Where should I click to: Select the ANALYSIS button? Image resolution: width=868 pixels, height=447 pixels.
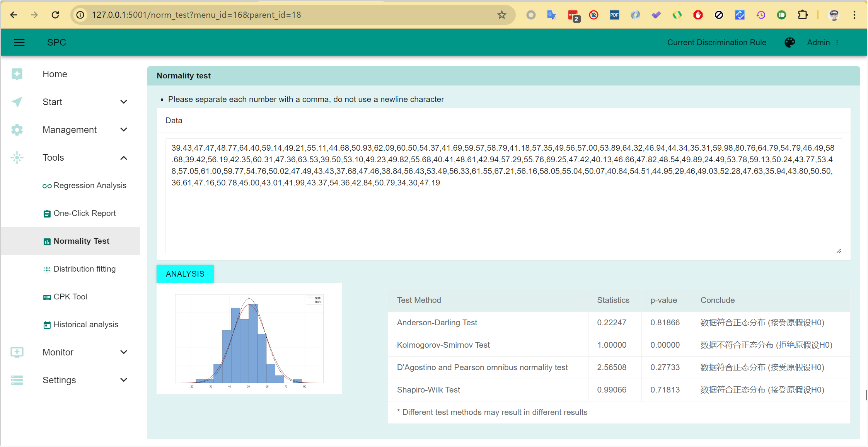[185, 274]
